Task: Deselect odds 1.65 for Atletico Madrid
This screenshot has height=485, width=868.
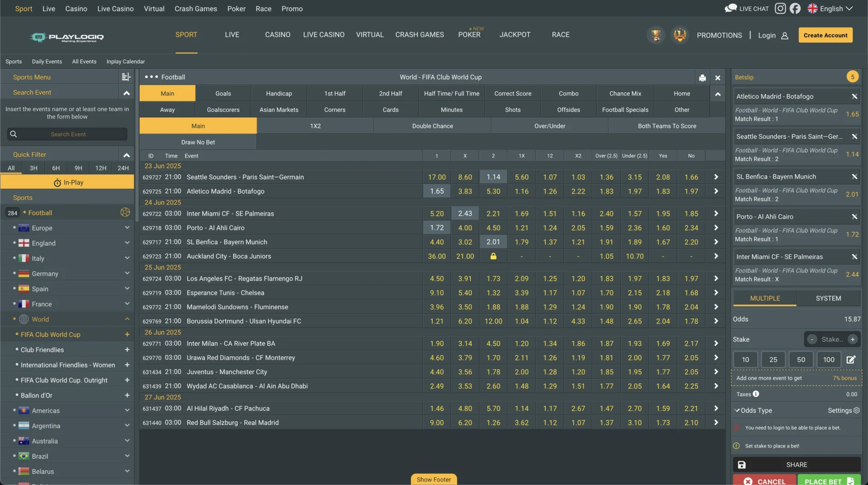Action: 437,191
